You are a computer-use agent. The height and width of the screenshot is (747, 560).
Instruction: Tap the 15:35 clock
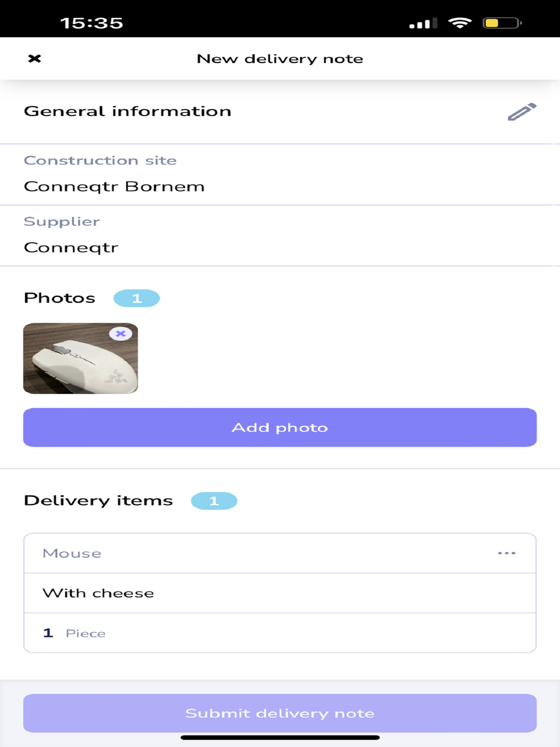92,23
